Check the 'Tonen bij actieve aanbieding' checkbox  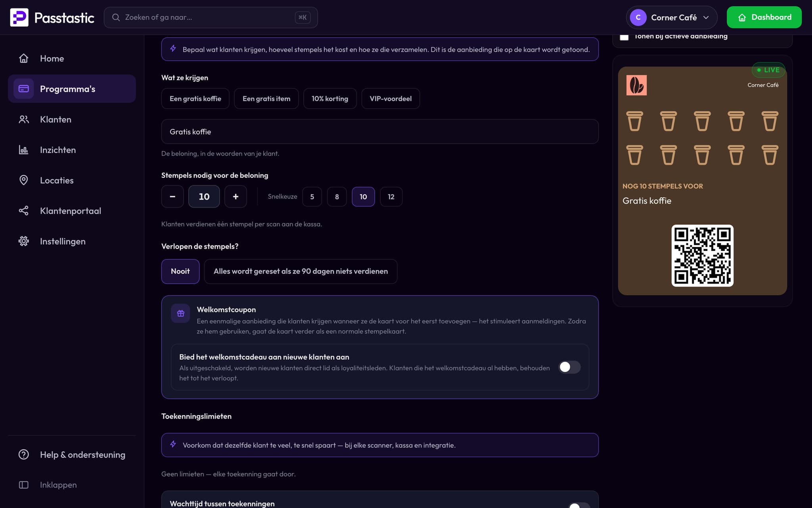pyautogui.click(x=624, y=37)
